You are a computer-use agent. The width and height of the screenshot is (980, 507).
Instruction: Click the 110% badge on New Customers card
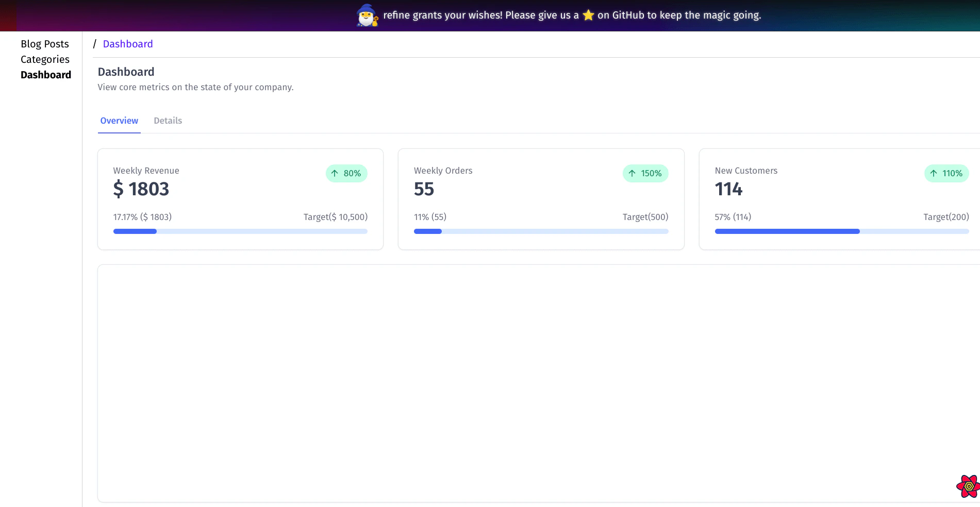(946, 173)
